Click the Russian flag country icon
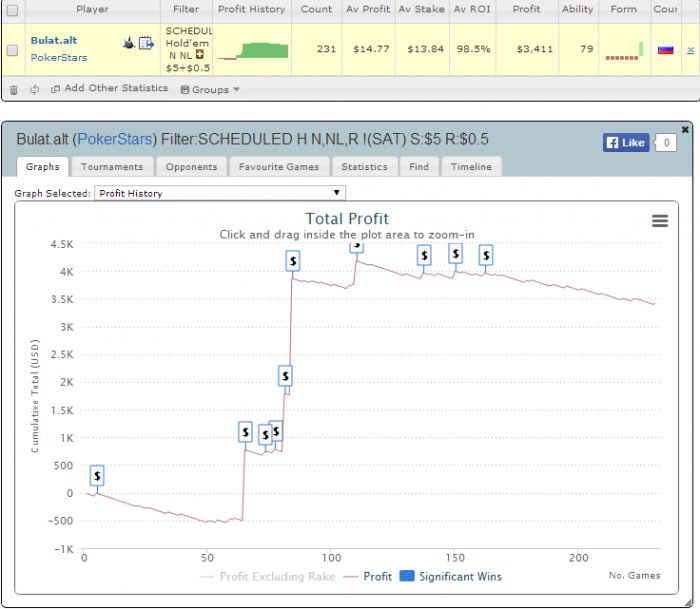Viewport: 700px width, 609px height. point(665,50)
